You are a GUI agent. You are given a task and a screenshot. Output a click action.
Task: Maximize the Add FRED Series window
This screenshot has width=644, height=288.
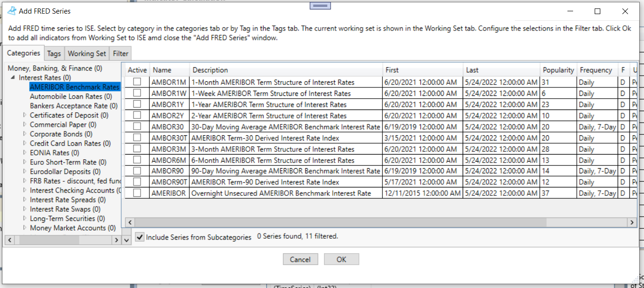[x=597, y=11]
